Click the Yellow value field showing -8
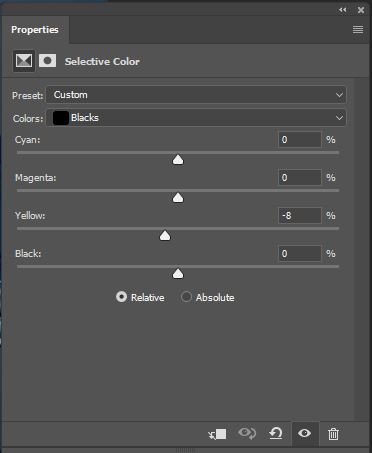Image resolution: width=372 pixels, height=453 pixels. tap(300, 216)
